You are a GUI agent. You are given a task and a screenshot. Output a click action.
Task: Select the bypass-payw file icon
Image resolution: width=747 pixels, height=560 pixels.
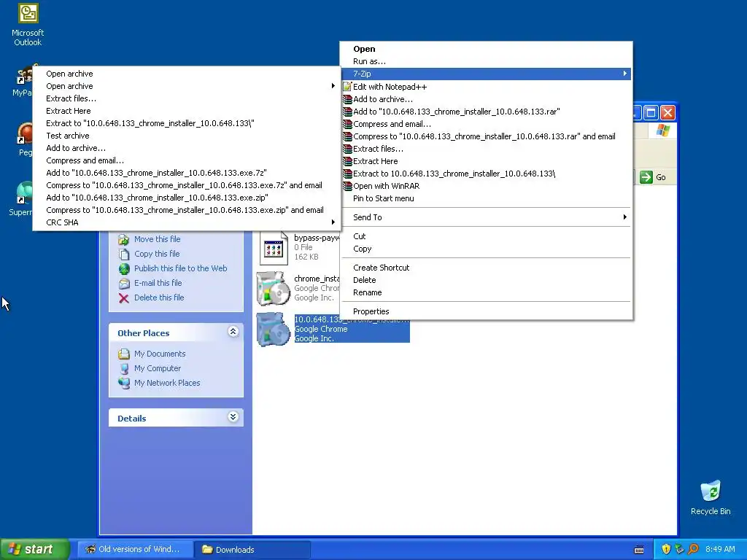[274, 248]
